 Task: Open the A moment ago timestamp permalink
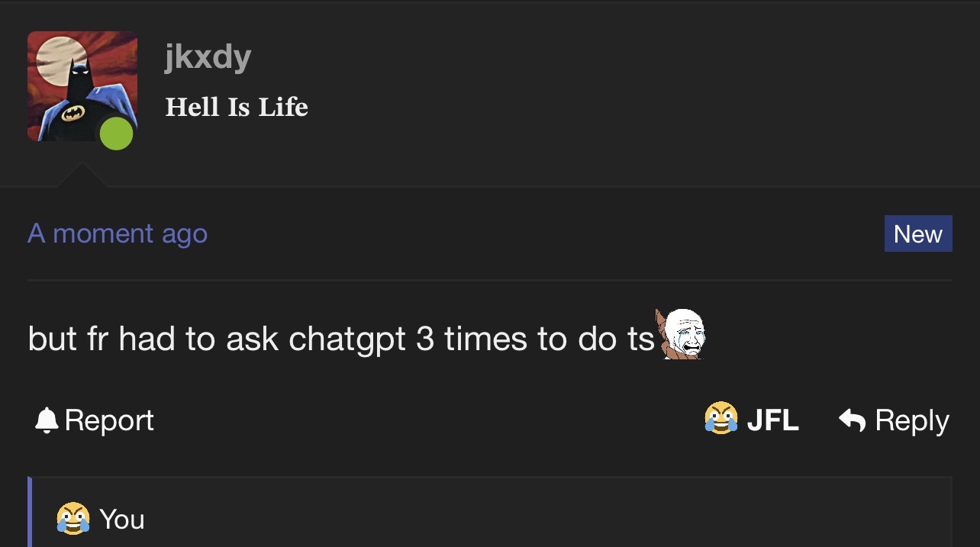pos(118,233)
